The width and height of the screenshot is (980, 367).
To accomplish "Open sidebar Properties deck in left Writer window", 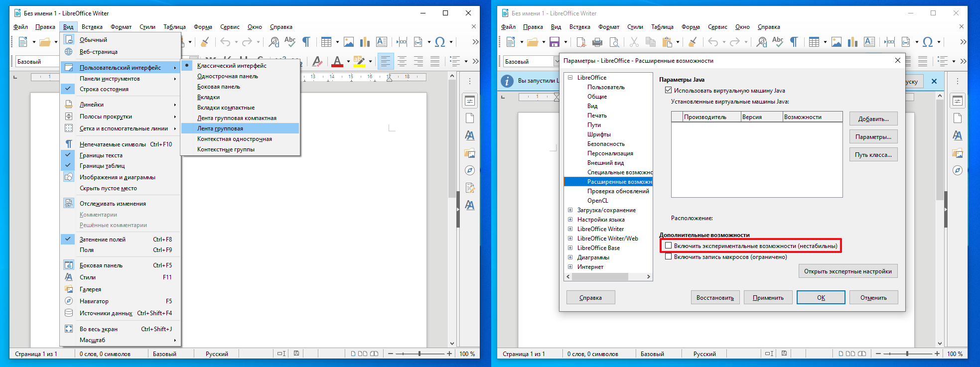I will tap(469, 101).
